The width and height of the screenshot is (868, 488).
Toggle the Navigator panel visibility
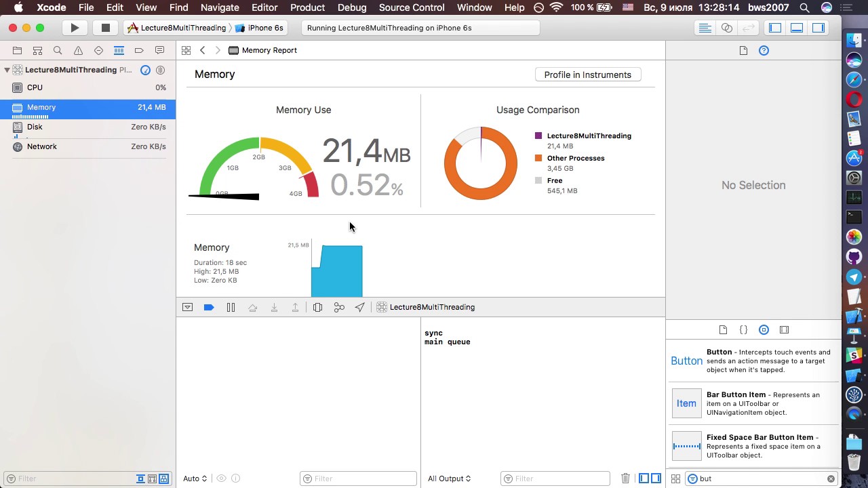tap(775, 28)
